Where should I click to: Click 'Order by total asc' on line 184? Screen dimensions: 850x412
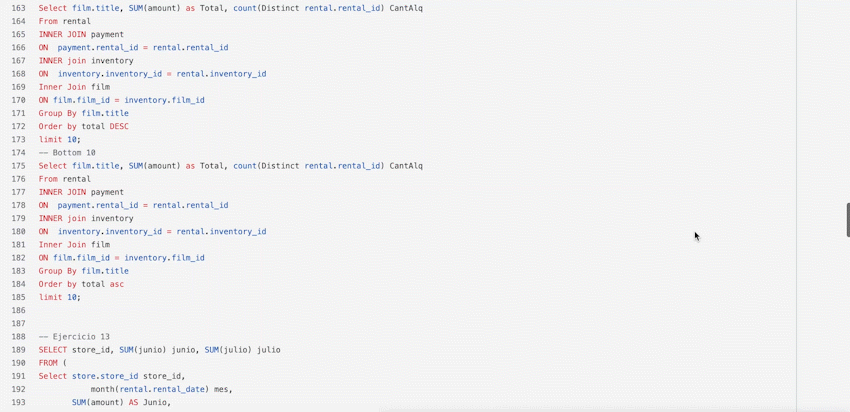click(x=81, y=284)
